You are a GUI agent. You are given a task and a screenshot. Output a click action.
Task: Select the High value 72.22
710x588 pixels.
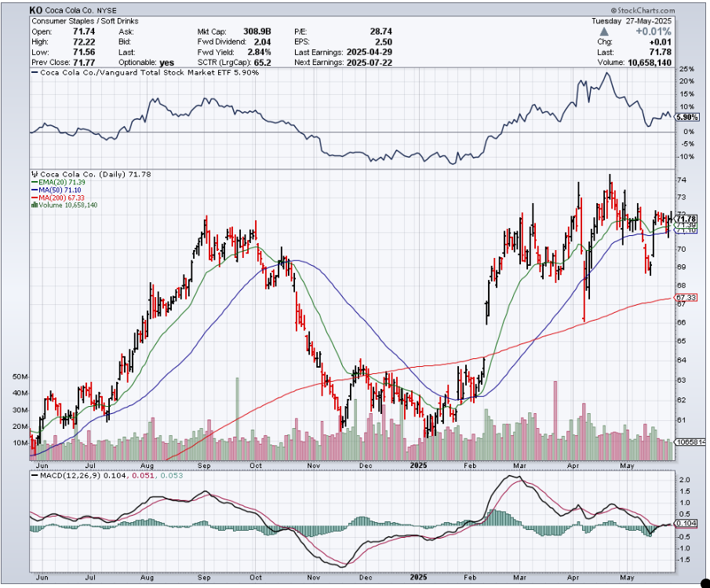coord(84,42)
